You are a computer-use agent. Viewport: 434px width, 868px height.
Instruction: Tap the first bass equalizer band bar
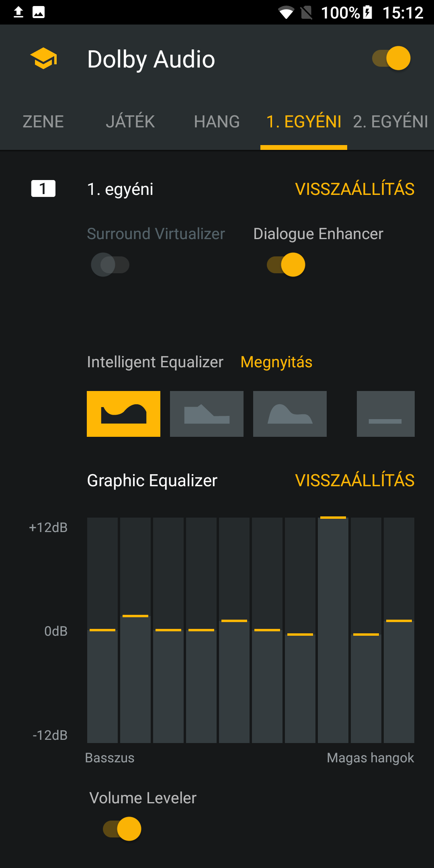[102, 630]
